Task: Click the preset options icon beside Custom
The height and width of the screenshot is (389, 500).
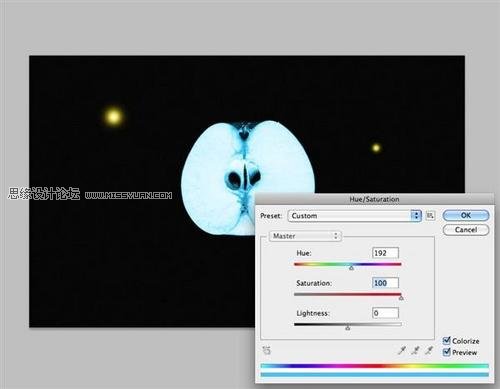Action: coord(430,216)
